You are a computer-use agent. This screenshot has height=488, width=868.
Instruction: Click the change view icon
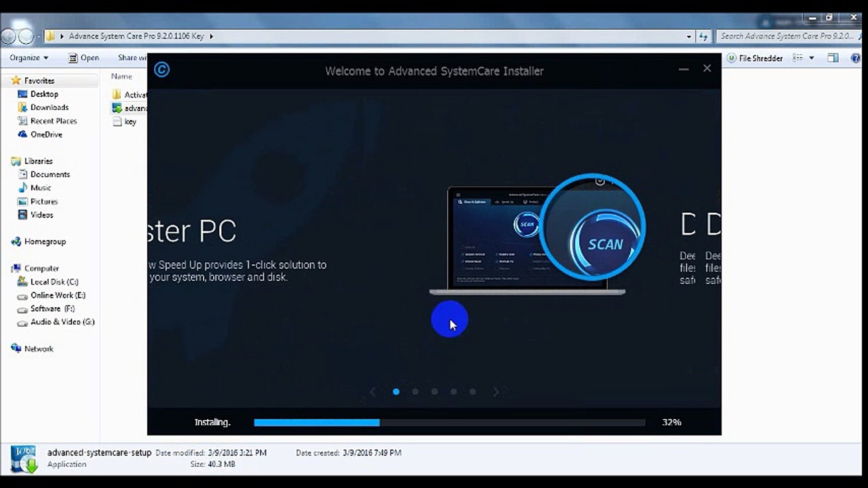798,58
